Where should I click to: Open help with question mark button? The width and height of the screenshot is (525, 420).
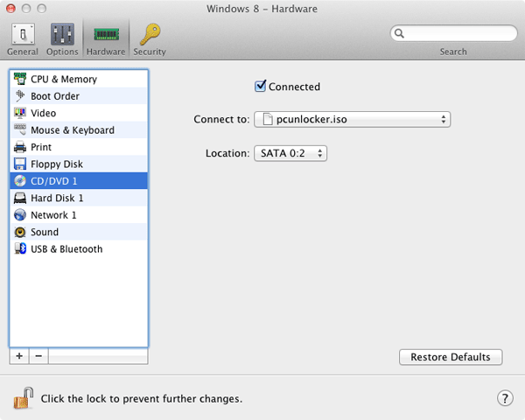[505, 398]
